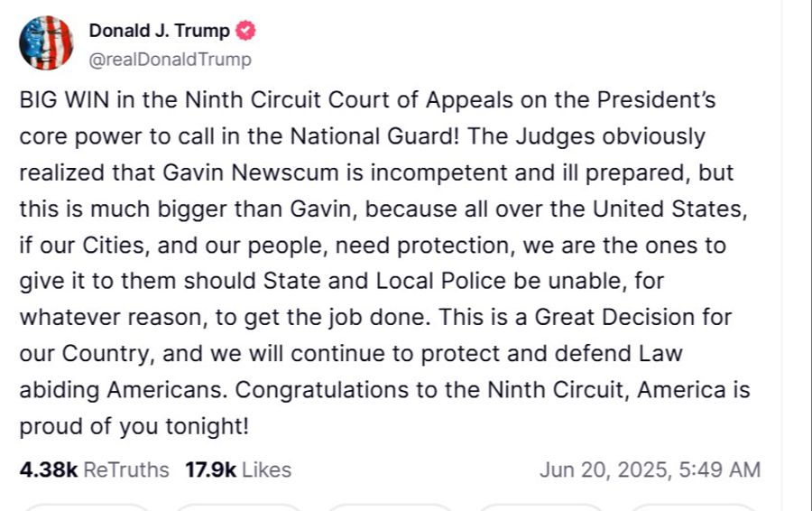Click the first rounded action button below ReTruths
The width and height of the screenshot is (812, 511).
pyautogui.click(x=87, y=506)
